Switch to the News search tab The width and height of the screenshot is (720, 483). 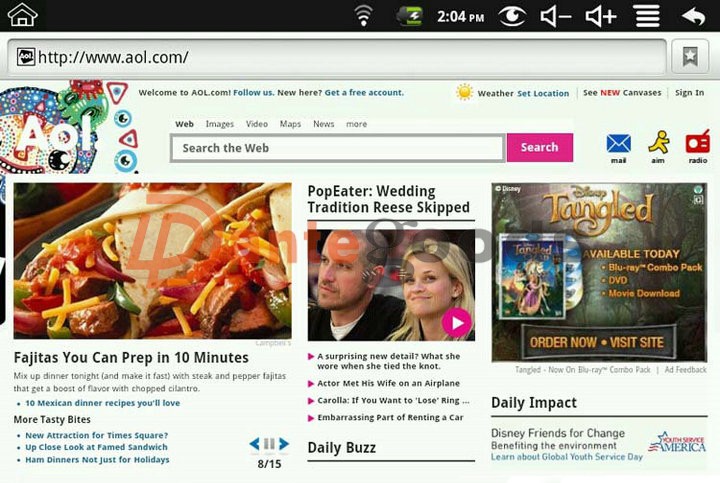coord(323,124)
